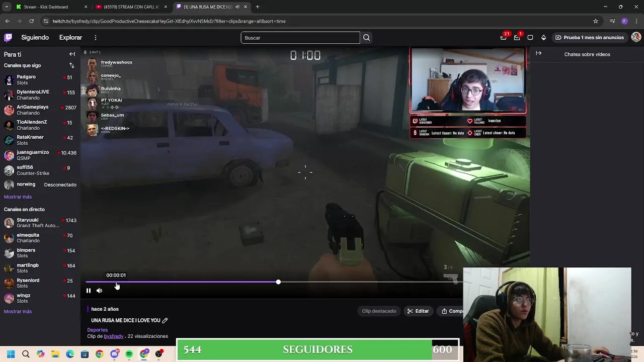Open soffi56 Counter-Strike channel
Viewport: 644px width, 362px height.
coord(40,170)
